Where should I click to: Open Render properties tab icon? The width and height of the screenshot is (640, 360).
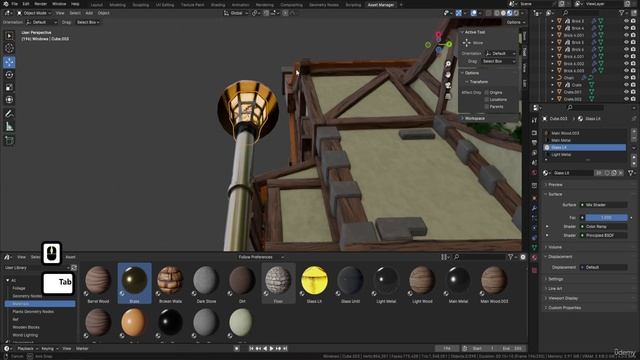coord(534,133)
